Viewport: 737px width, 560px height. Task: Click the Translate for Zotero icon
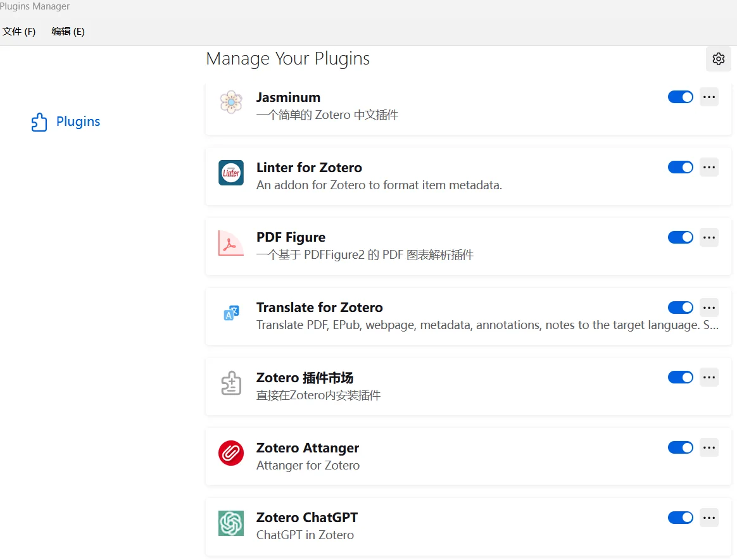pyautogui.click(x=231, y=313)
